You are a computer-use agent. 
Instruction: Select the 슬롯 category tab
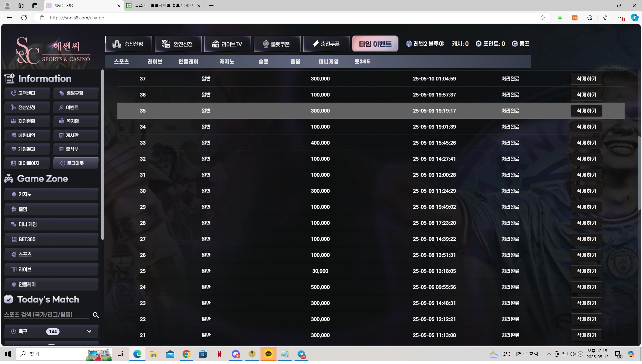(x=263, y=61)
